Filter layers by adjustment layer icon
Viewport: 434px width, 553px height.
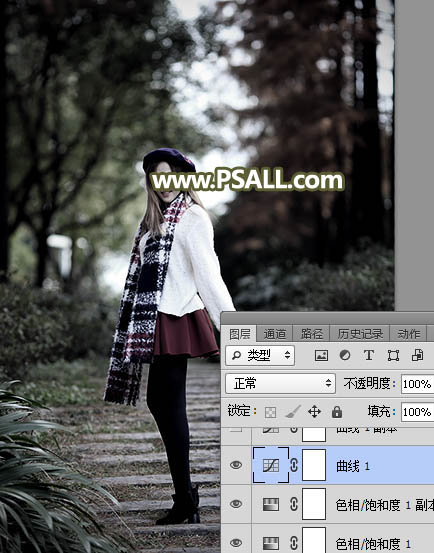[345, 355]
